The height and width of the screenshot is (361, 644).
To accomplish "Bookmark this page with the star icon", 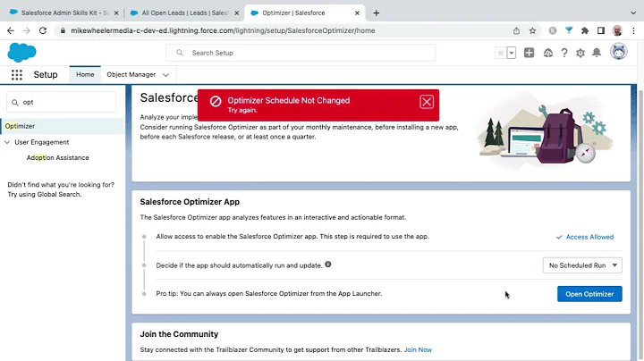I will 533,30.
